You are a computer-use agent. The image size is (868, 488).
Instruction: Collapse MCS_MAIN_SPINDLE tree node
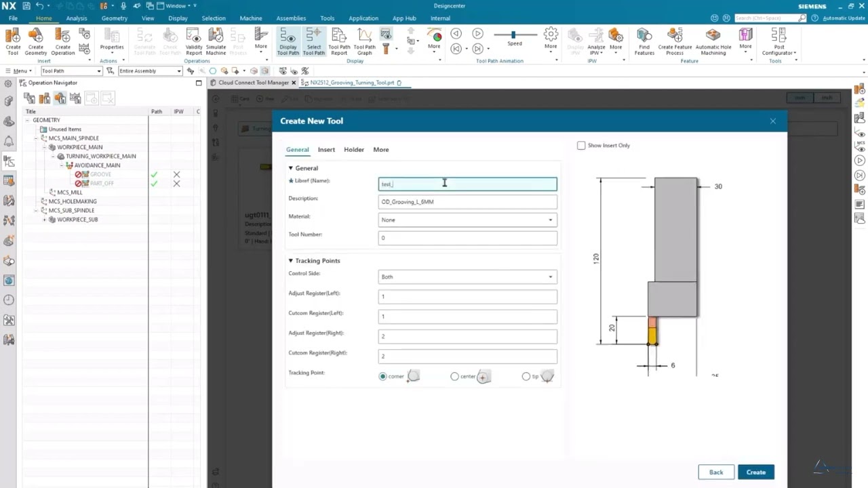[37, 138]
